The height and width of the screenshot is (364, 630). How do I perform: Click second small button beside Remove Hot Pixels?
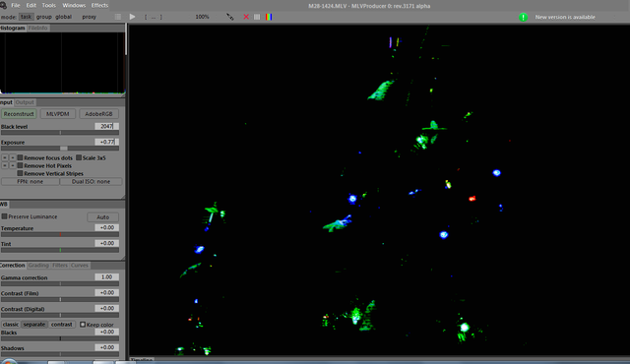pyautogui.click(x=13, y=165)
